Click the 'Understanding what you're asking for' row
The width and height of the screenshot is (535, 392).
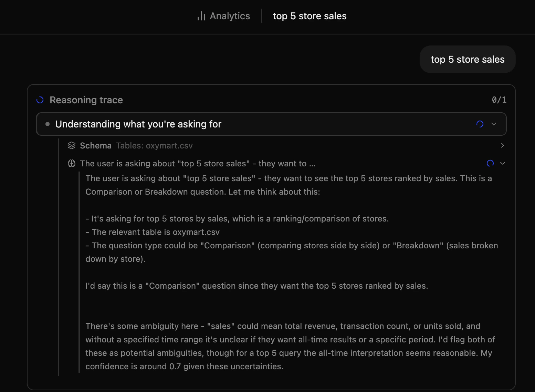271,124
